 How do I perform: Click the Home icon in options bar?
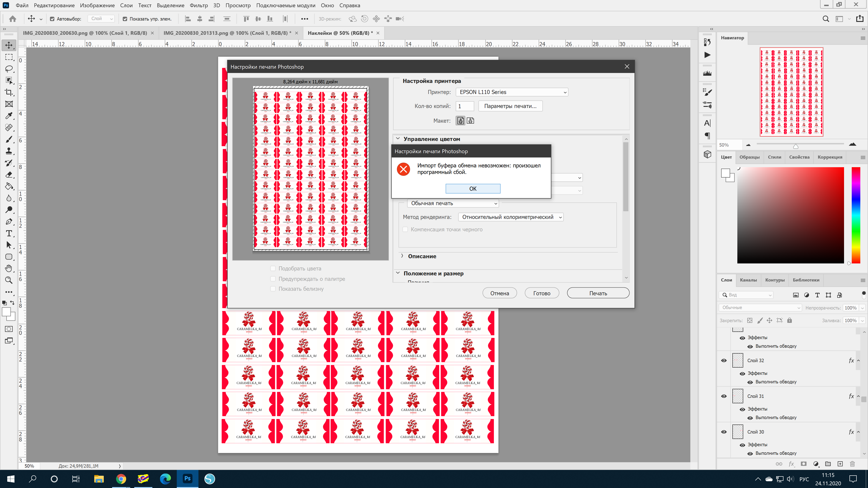[13, 19]
